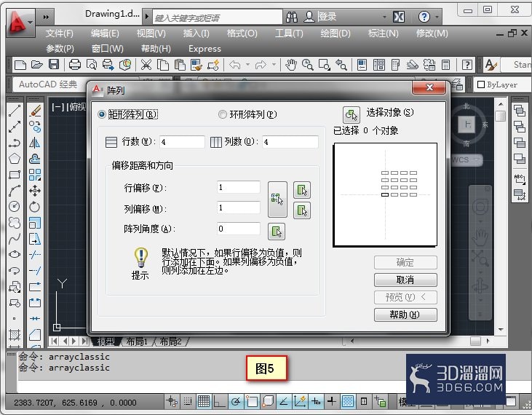This screenshot has width=532, height=415.
Task: Click the Paste clipboard icon
Action: (180, 65)
